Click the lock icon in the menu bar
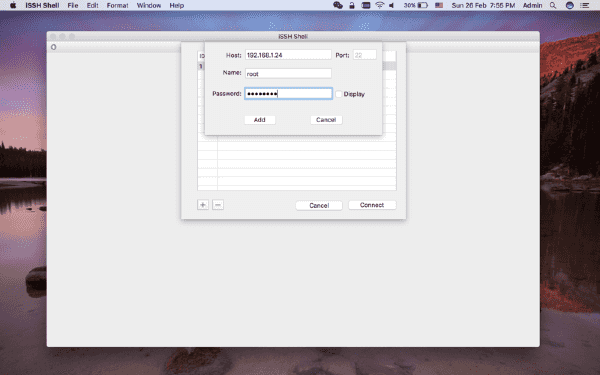This screenshot has height=375, width=600. pos(352,5)
